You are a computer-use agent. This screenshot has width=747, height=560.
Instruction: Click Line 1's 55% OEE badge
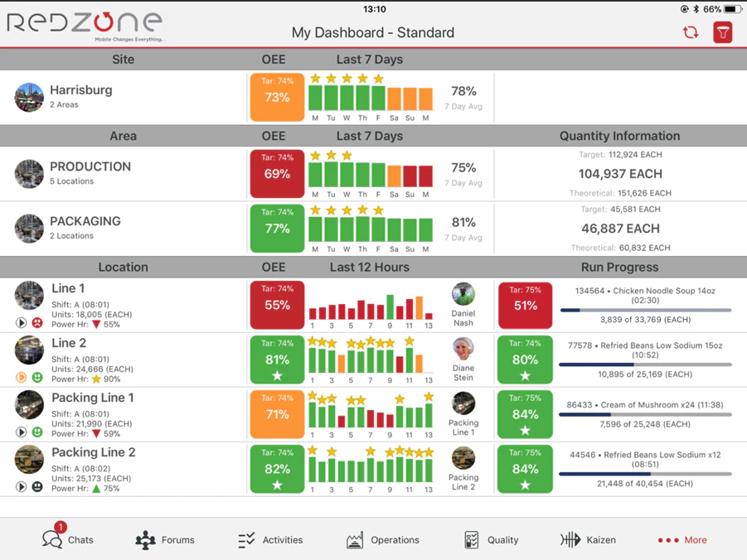[276, 306]
